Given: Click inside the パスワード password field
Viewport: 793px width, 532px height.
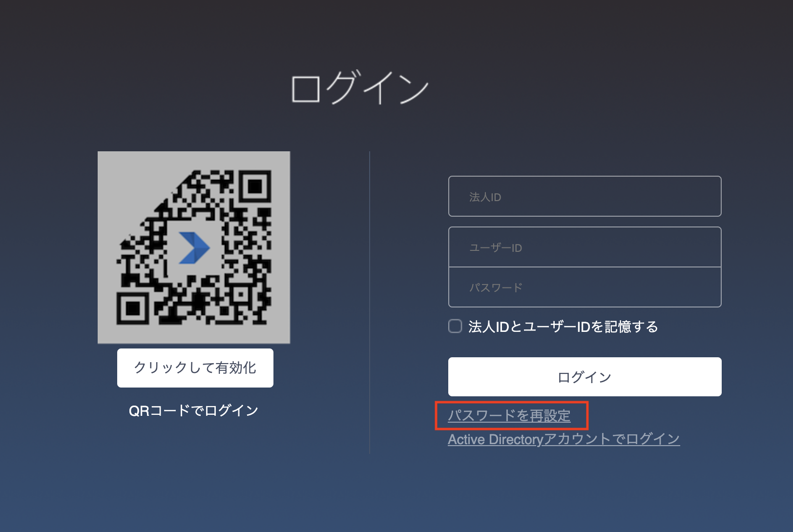Looking at the screenshot, I should pos(584,287).
